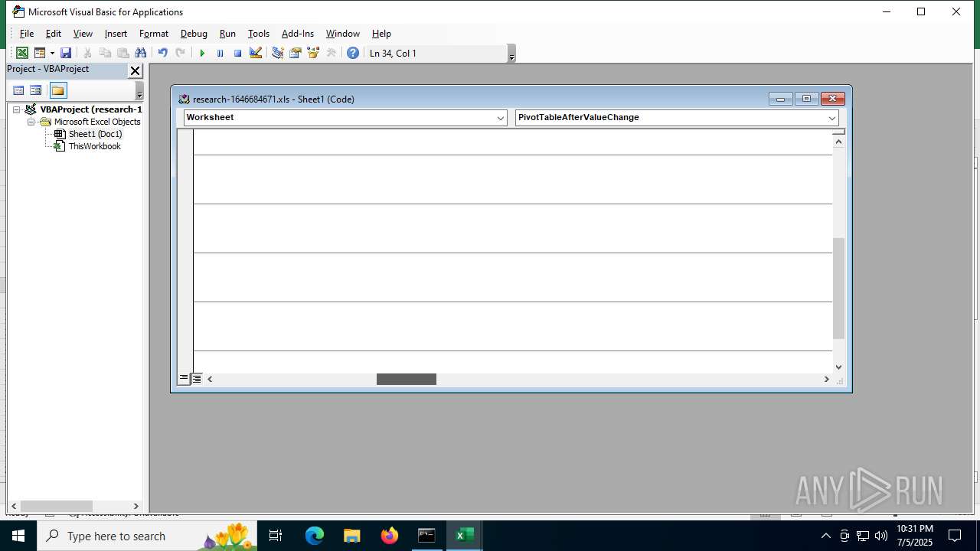Click the Windows Start button
Viewport: 980px width, 551px height.
click(18, 536)
